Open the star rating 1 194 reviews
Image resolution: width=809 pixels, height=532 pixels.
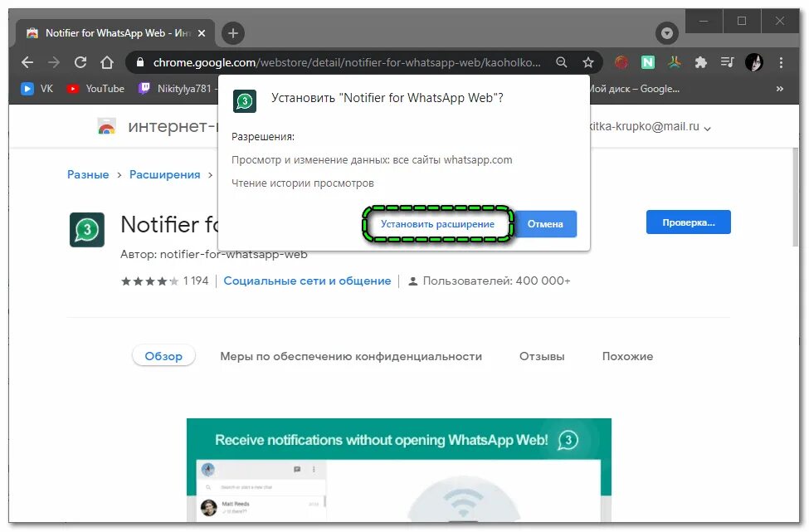(x=164, y=281)
